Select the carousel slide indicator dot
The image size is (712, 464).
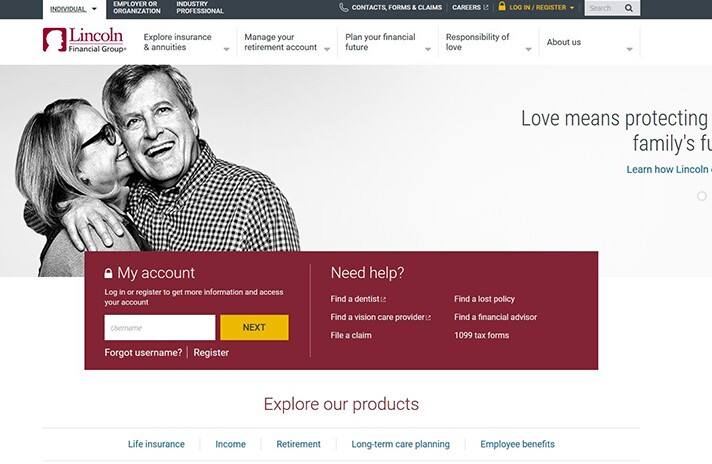pyautogui.click(x=702, y=196)
